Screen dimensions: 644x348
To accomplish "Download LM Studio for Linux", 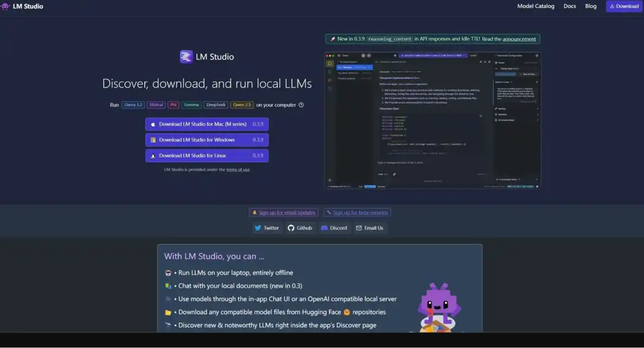I will [x=207, y=156].
